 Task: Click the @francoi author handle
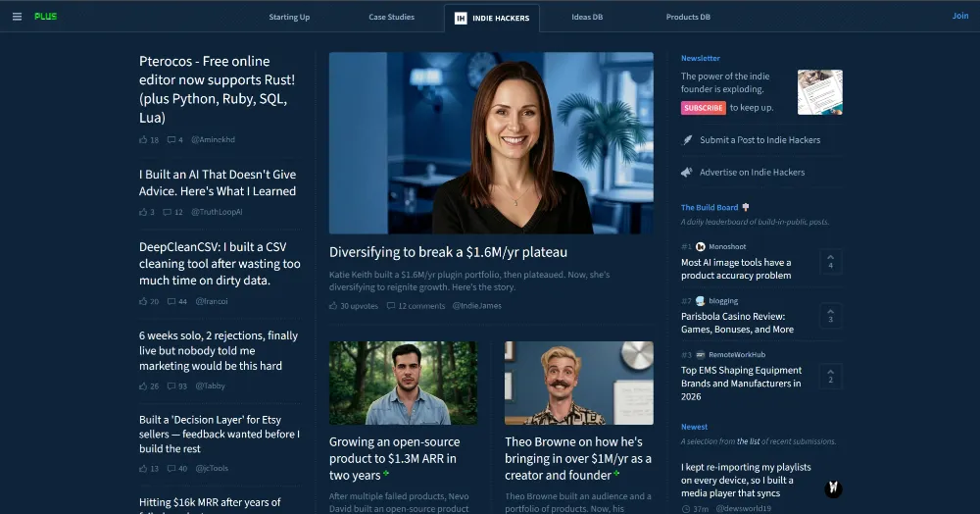[212, 301]
